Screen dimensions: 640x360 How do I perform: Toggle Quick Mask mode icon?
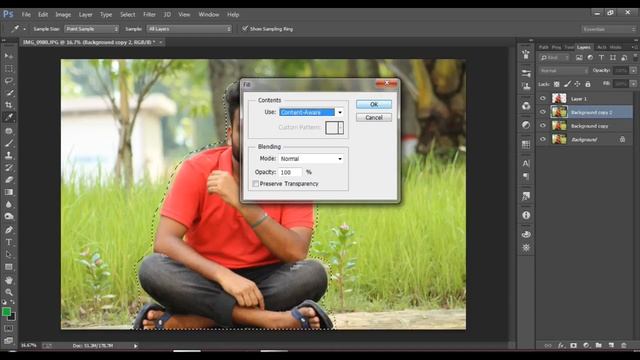click(9, 328)
